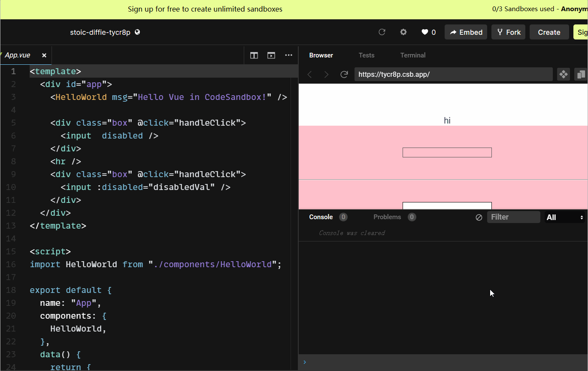Open the editor more options ellipsis menu
The width and height of the screenshot is (588, 371).
(288, 55)
